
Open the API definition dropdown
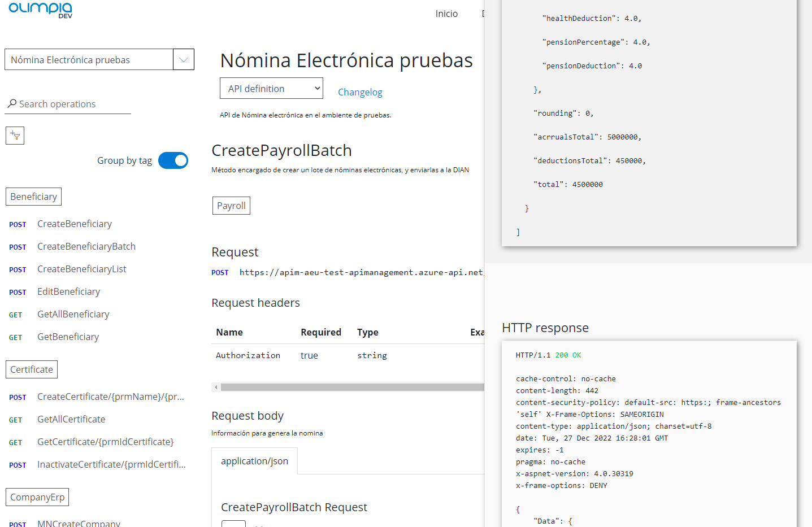click(x=271, y=89)
